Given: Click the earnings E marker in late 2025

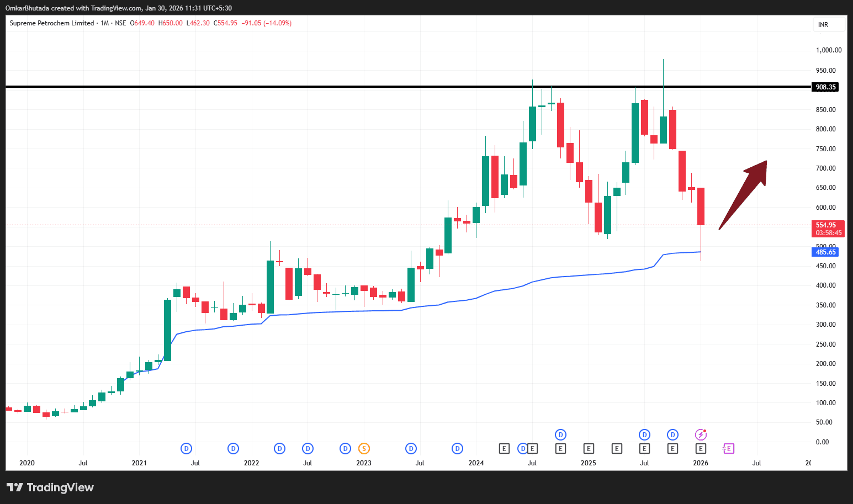Looking at the screenshot, I should (x=672, y=448).
